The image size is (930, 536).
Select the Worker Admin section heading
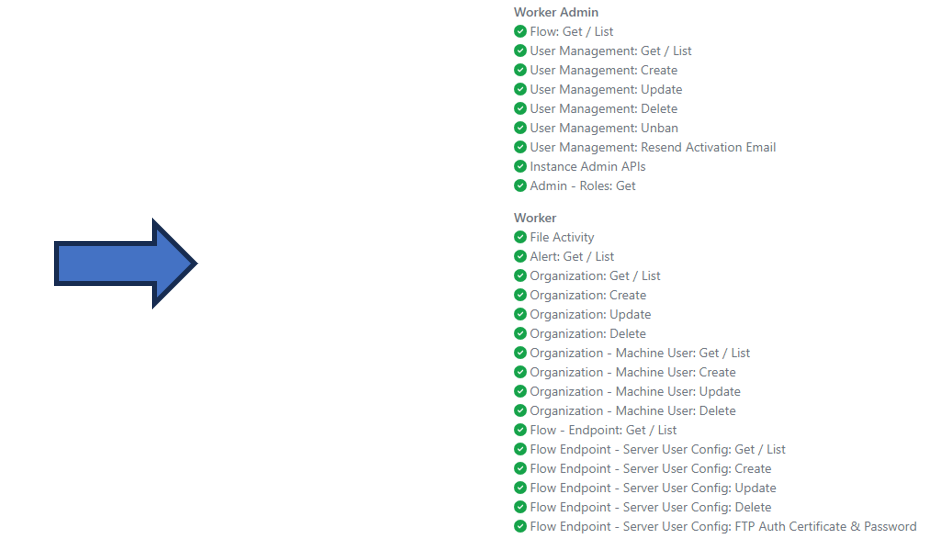[x=556, y=12]
